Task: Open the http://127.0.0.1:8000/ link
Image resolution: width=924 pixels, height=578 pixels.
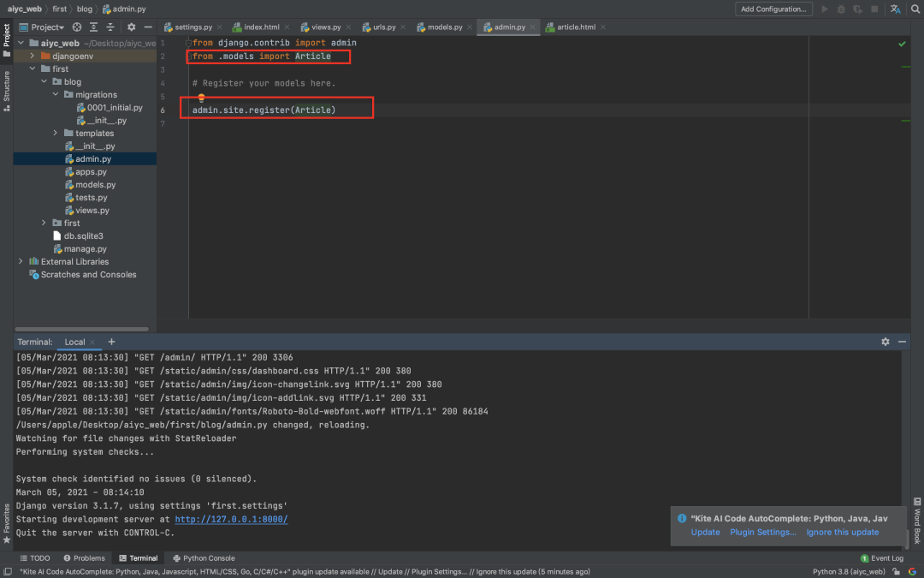Action: point(231,519)
